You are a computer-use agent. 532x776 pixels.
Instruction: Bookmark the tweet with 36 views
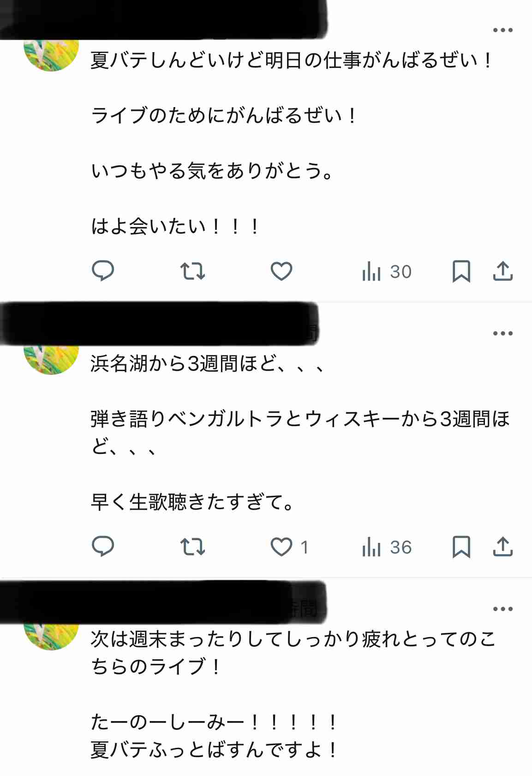[461, 547]
